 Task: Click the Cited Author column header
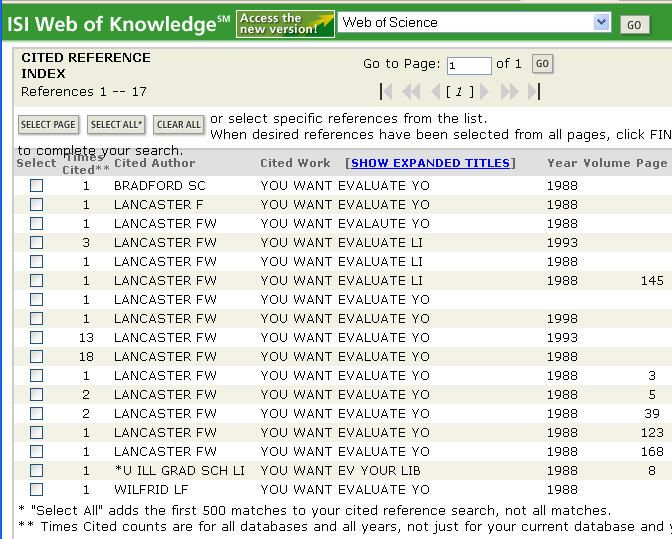155,163
